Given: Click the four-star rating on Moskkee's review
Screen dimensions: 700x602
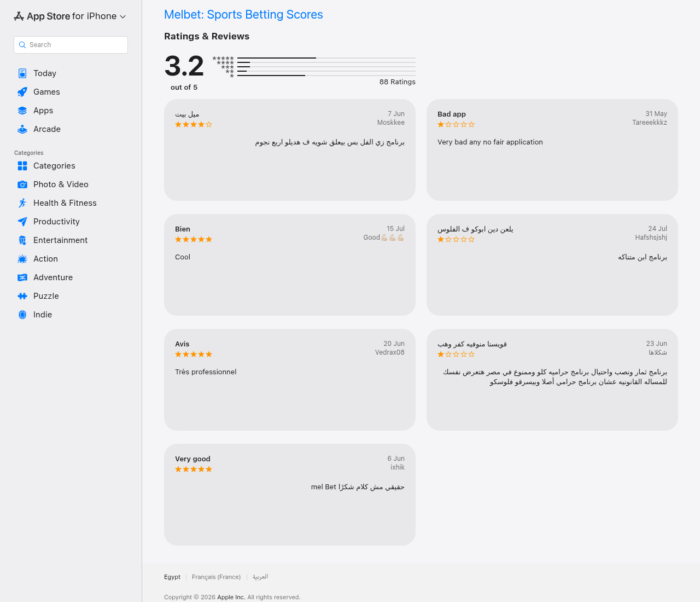Looking at the screenshot, I should point(194,125).
